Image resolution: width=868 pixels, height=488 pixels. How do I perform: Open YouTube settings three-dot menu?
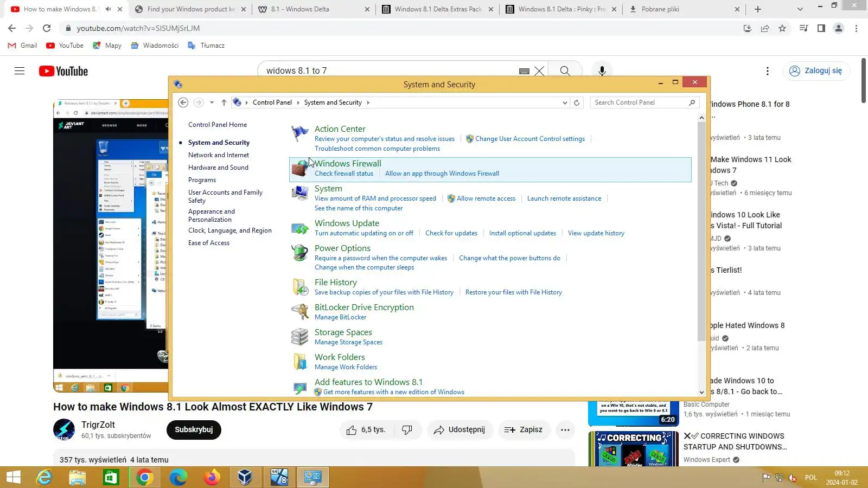tap(767, 71)
